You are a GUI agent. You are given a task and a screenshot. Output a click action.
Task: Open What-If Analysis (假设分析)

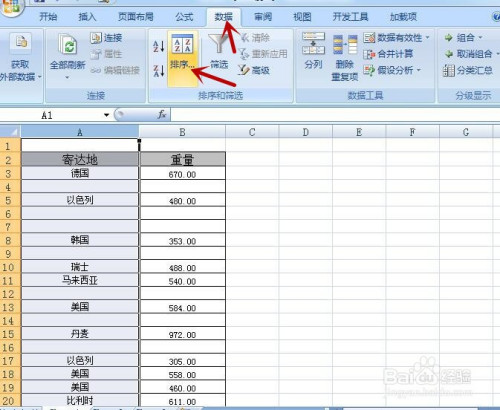(389, 70)
